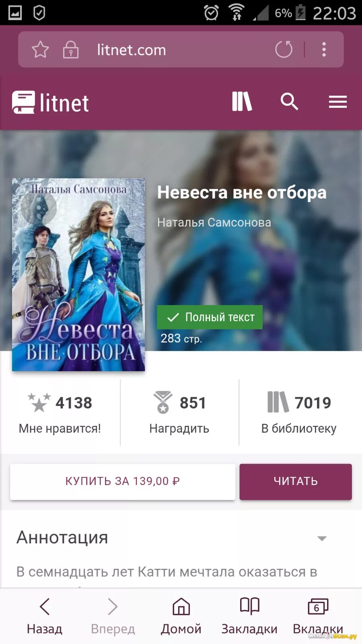Screen dimensions: 362x644
Task: Expand the Аннотация section arrow
Action: (x=322, y=538)
